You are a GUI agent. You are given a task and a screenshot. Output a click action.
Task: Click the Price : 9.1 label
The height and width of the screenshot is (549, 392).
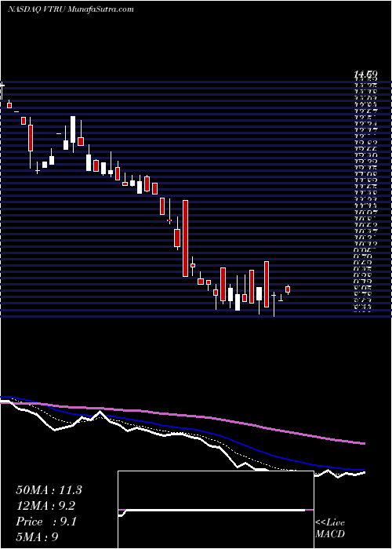[46, 522]
